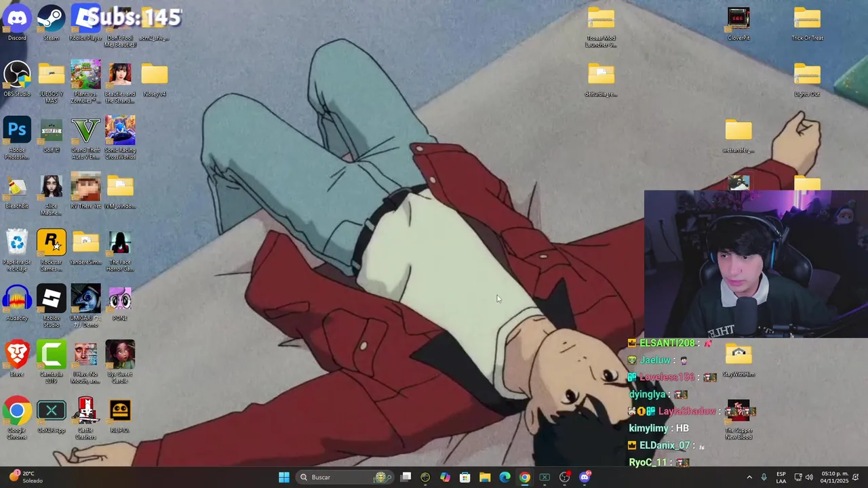Image resolution: width=868 pixels, height=488 pixels.
Task: Open Task View from the taskbar
Action: (406, 477)
